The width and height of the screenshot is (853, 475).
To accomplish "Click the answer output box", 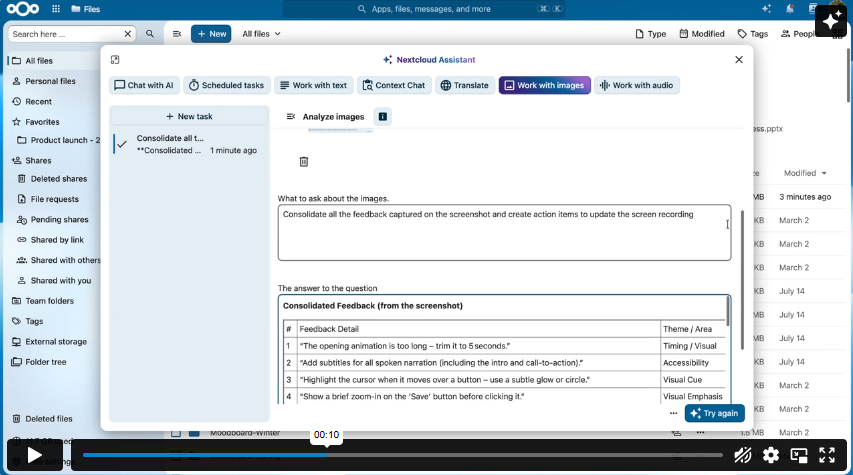I will [x=504, y=349].
